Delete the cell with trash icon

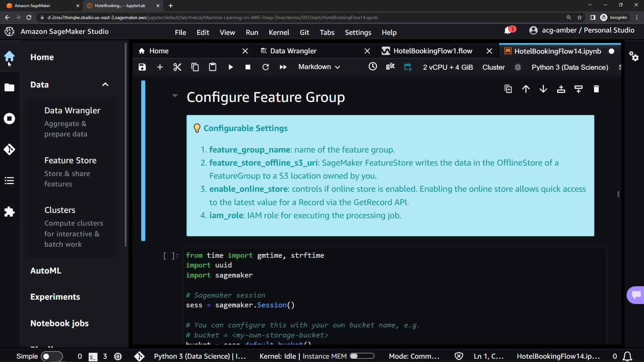point(596,89)
